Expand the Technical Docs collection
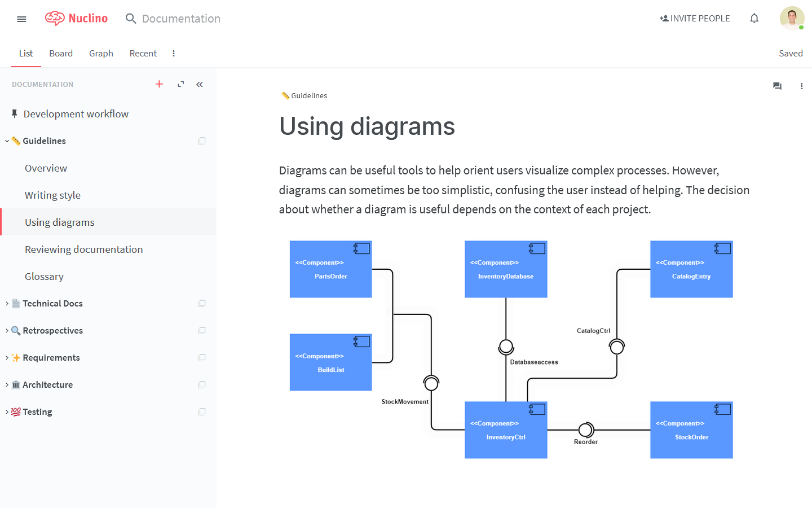812x508 pixels. (7, 304)
